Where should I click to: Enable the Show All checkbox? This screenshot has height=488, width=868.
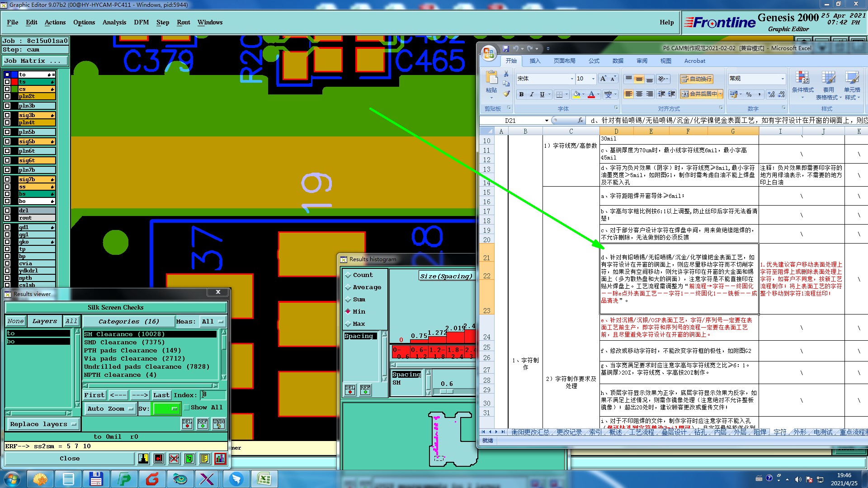click(187, 408)
